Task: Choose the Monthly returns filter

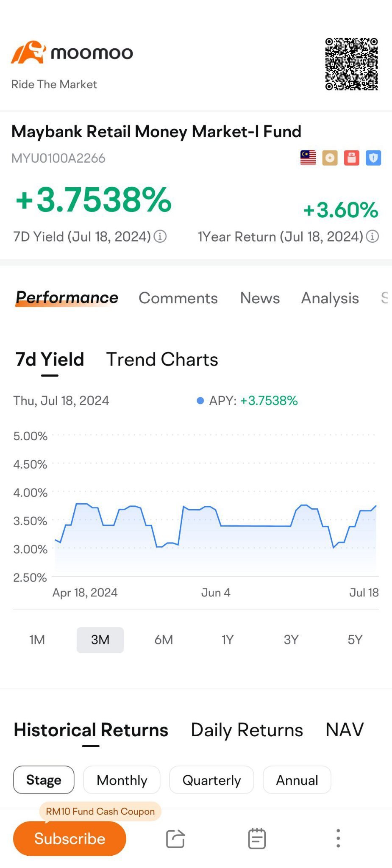Action: coord(122,780)
